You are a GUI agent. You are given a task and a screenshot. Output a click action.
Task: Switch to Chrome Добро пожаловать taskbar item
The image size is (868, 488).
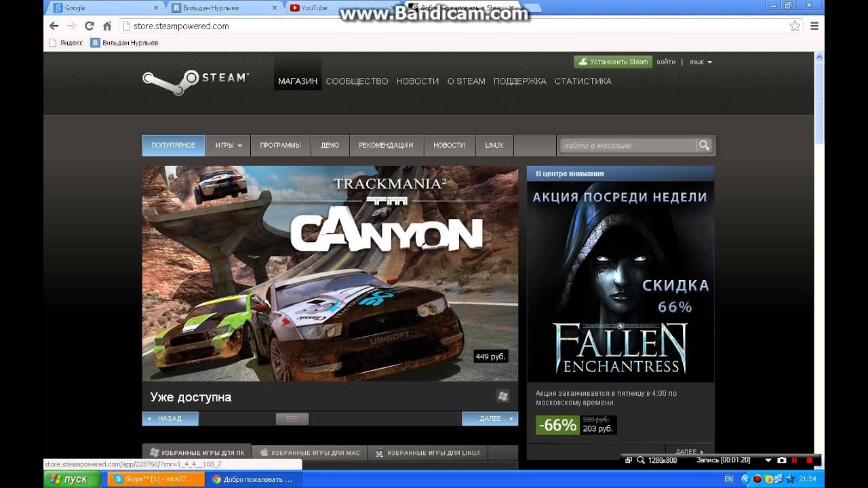[254, 479]
